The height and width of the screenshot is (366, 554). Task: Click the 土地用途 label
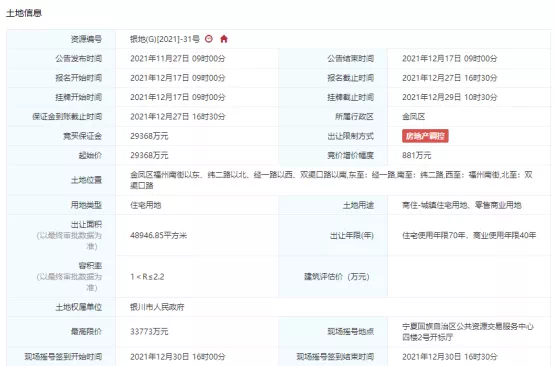pyautogui.click(x=358, y=205)
